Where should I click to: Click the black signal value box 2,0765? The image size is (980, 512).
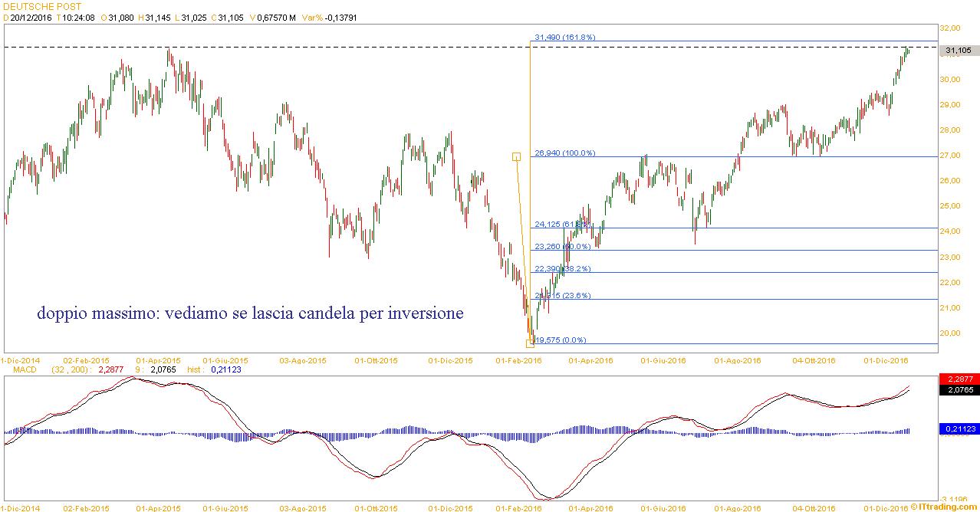957,389
